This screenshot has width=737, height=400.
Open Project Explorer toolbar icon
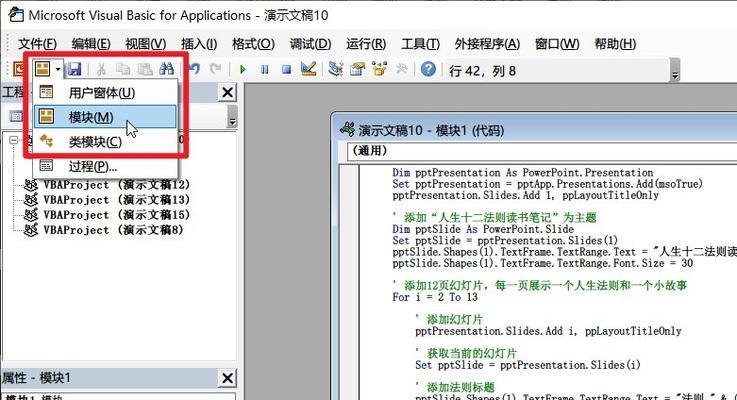pos(336,69)
